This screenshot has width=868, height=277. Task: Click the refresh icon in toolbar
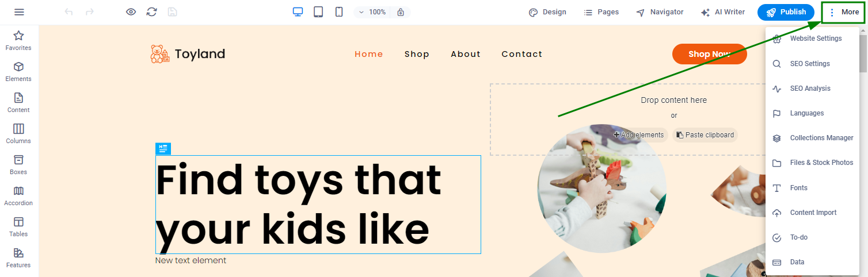151,12
